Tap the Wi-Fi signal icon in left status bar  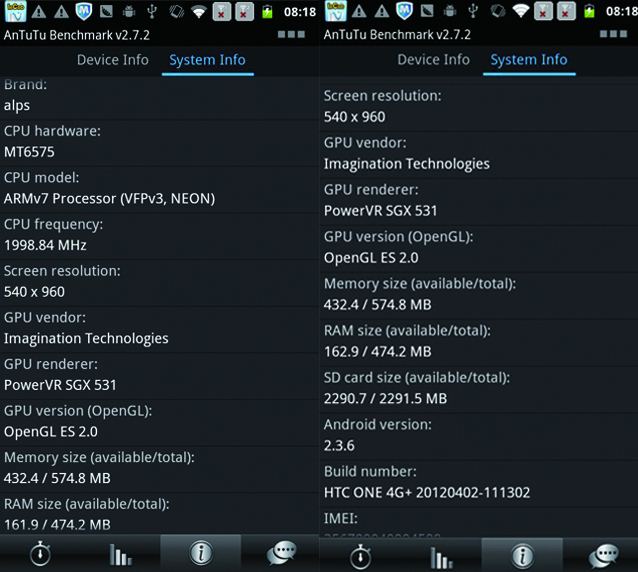(x=199, y=12)
